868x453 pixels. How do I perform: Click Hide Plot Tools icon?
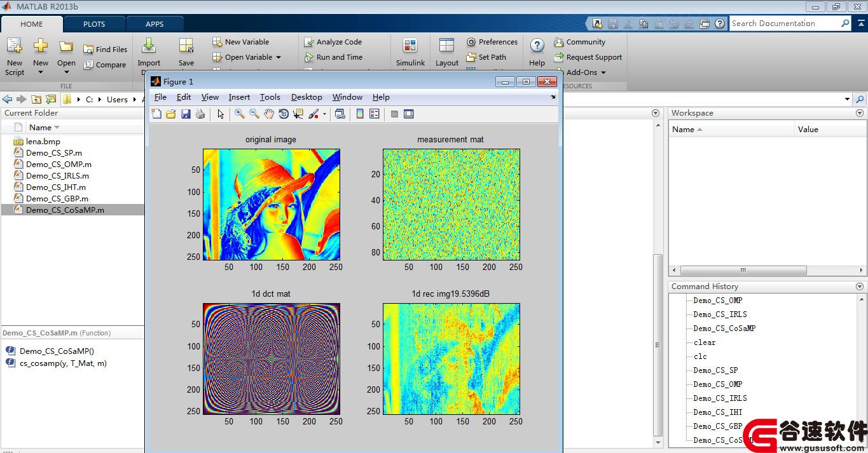click(394, 114)
